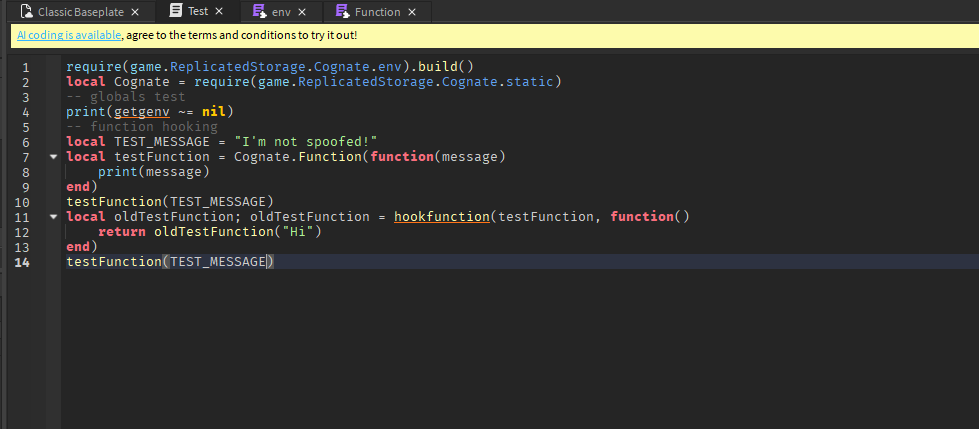Click the "Hi" string on line 12
Viewport: 979px width, 429px height.
(298, 232)
